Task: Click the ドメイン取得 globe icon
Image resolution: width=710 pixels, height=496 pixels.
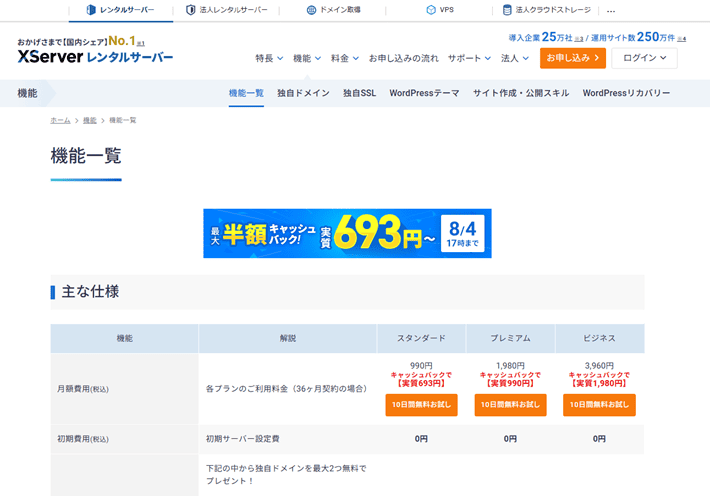Action: 311,10
